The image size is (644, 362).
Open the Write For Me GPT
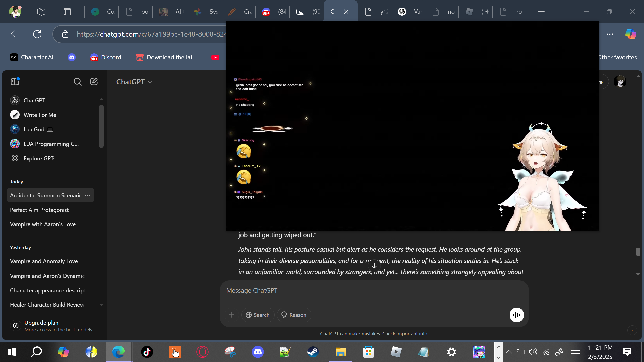(53, 115)
